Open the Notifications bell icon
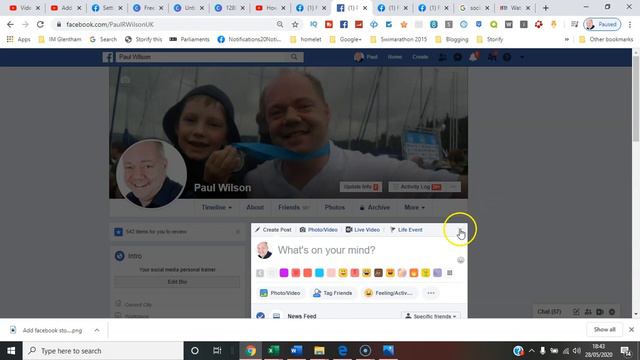The height and width of the screenshot is (360, 640). [473, 57]
